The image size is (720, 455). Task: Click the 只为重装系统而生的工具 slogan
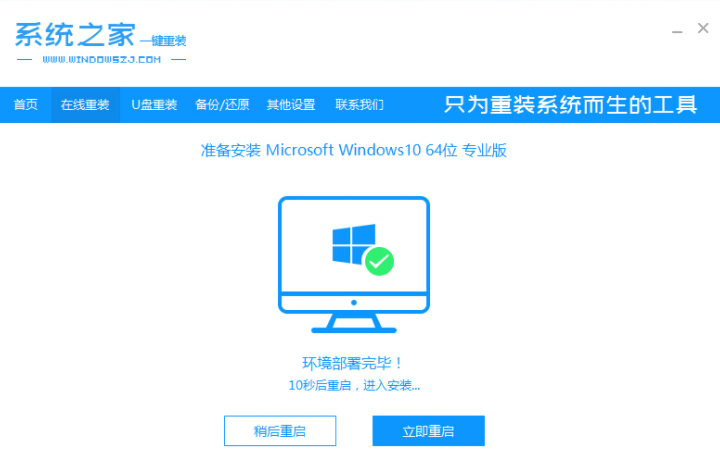click(x=571, y=105)
